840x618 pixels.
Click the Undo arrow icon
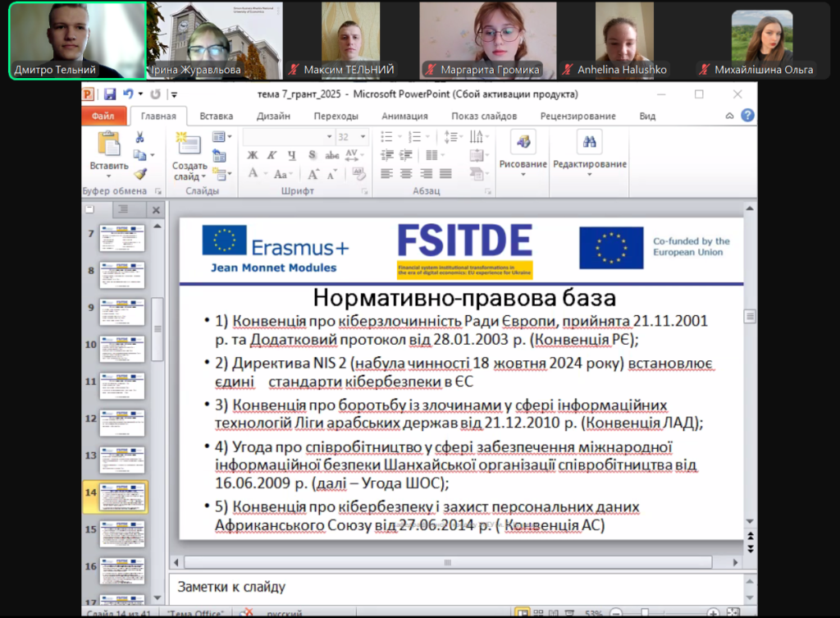128,94
